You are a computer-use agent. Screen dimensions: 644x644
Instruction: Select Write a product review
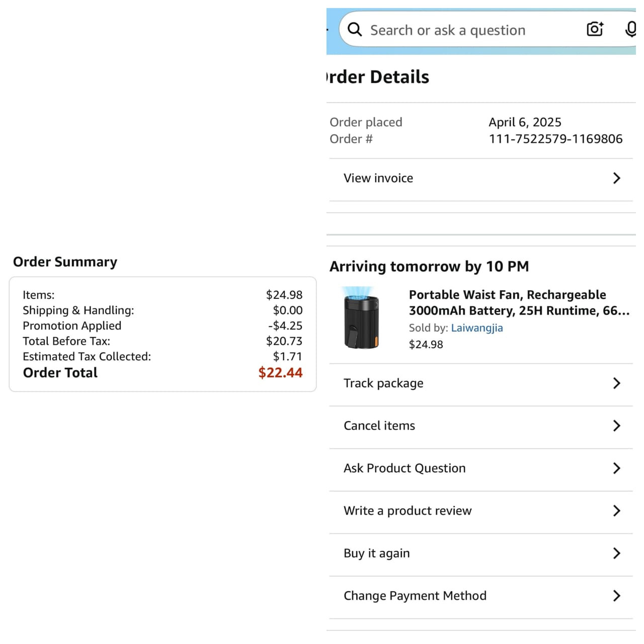tap(408, 511)
